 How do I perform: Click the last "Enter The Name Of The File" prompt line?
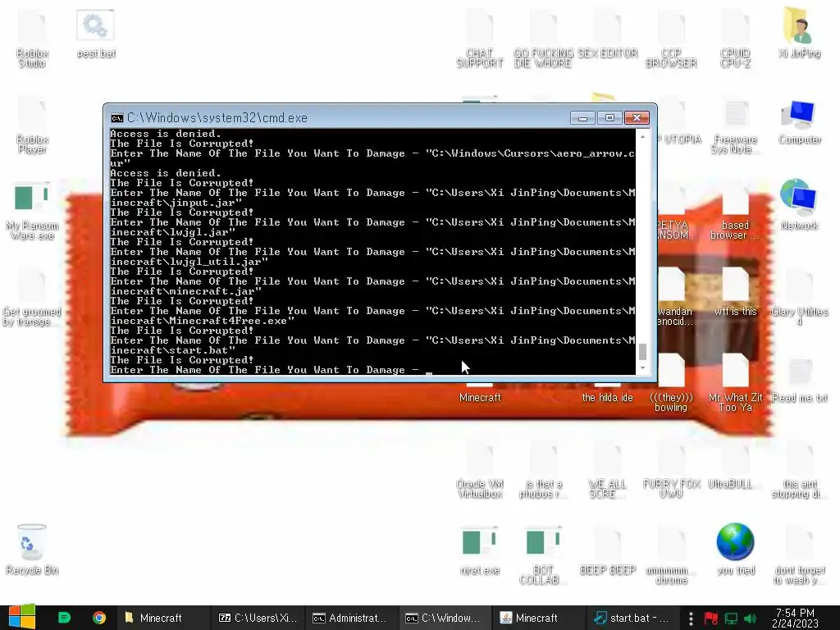[x=265, y=370]
